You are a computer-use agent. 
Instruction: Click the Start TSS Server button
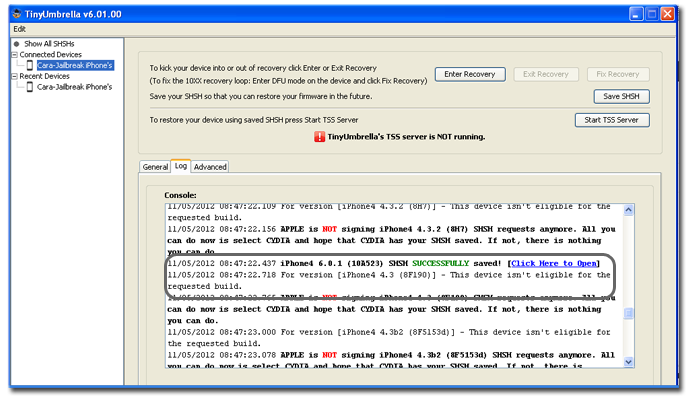point(612,120)
